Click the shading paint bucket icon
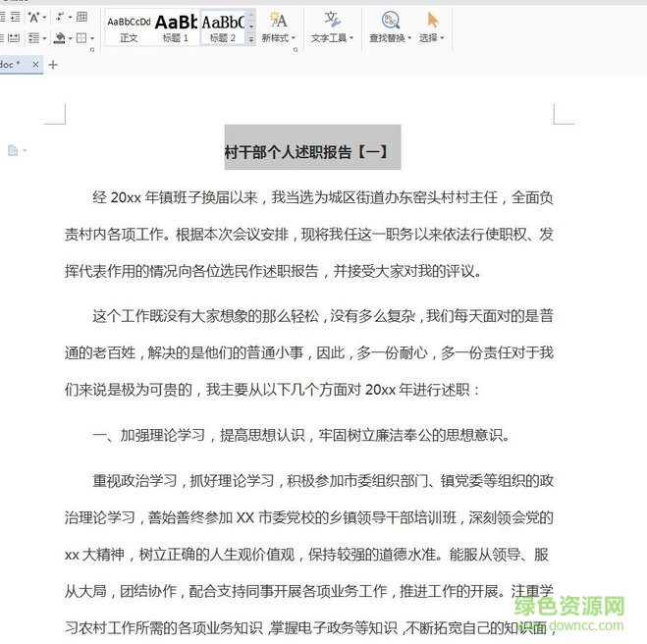This screenshot has height=644, width=647. [x=60, y=38]
